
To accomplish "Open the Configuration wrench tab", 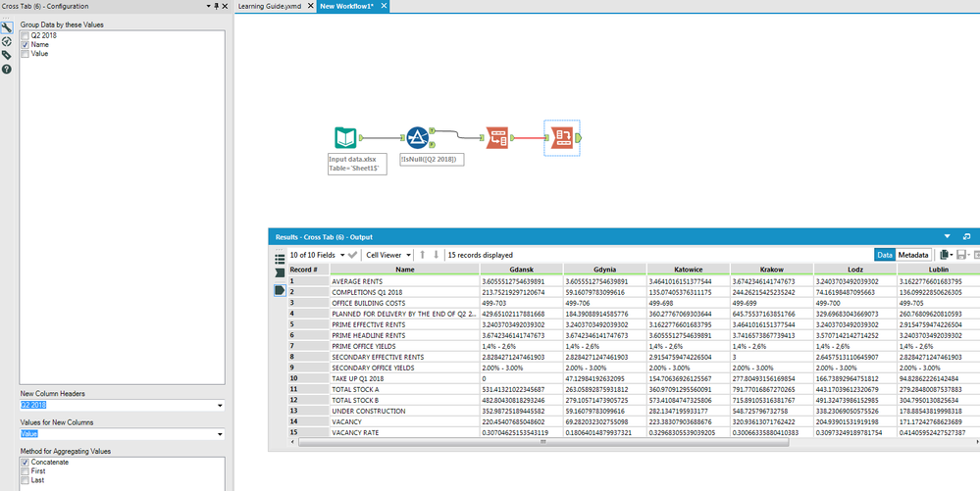I will [6, 27].
